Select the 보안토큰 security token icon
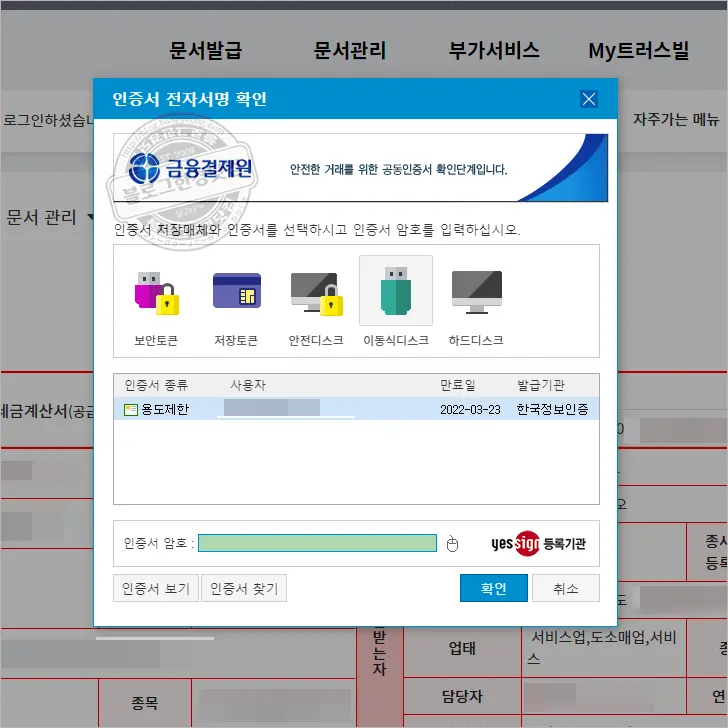 coord(156,293)
